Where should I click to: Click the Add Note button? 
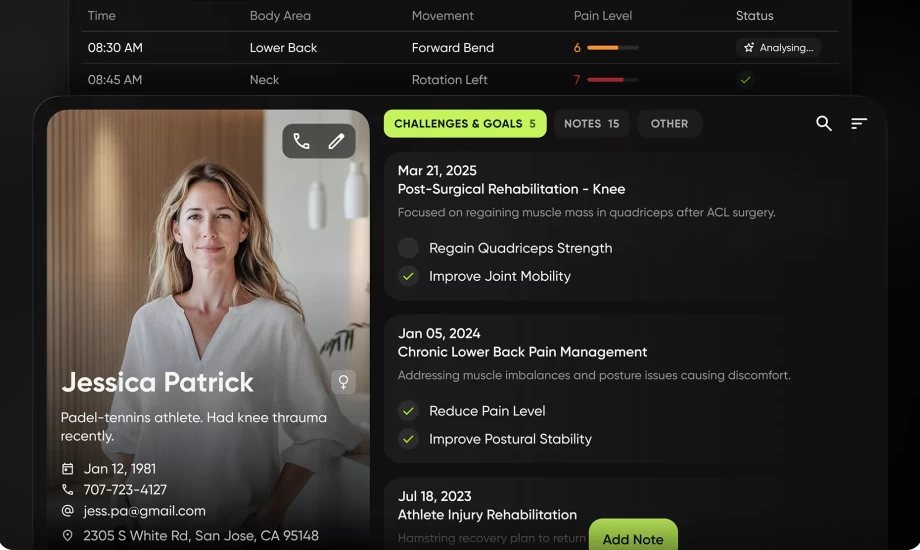coord(633,535)
